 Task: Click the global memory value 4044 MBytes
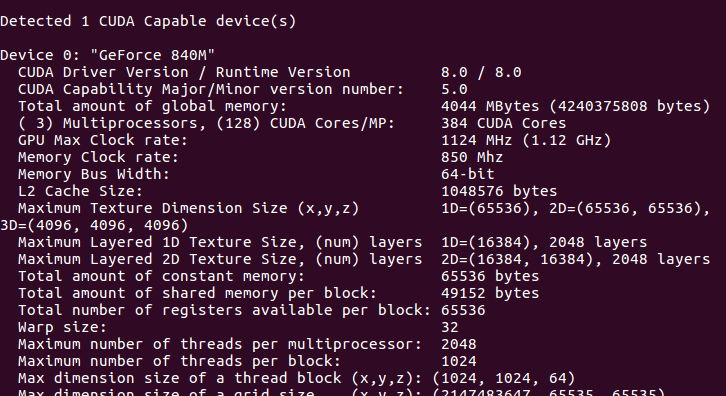(490, 106)
